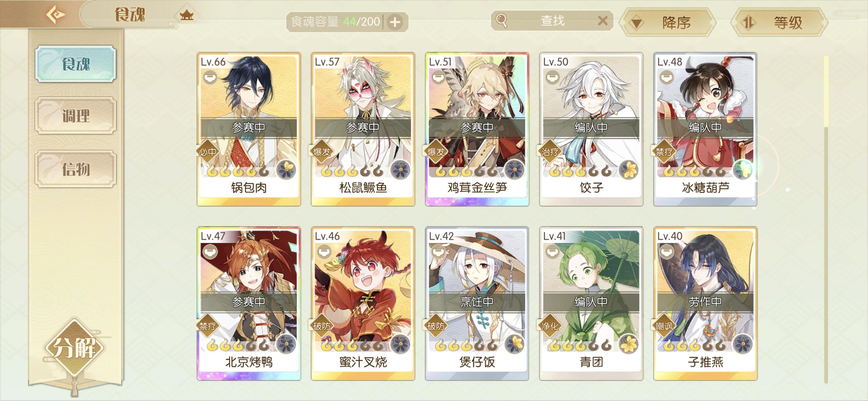Image resolution: width=868 pixels, height=401 pixels.
Task: Toggle the 降序 sort order
Action: (x=668, y=23)
